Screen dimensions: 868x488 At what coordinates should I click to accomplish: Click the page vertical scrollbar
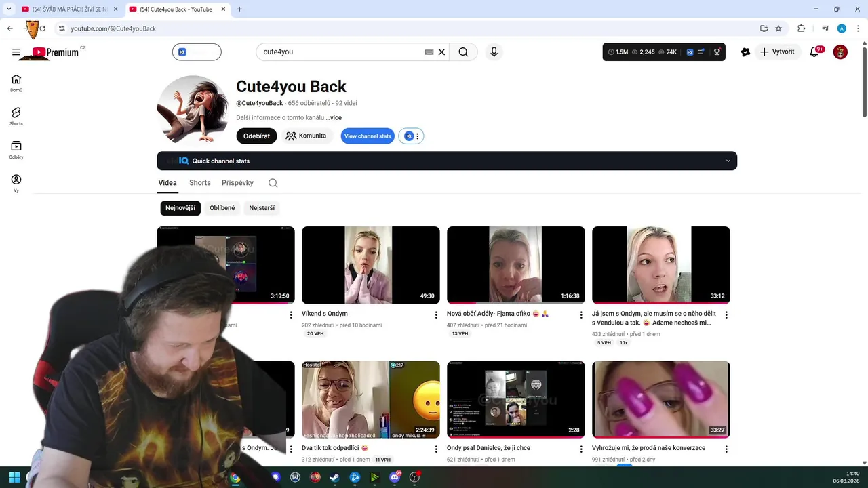click(864, 81)
